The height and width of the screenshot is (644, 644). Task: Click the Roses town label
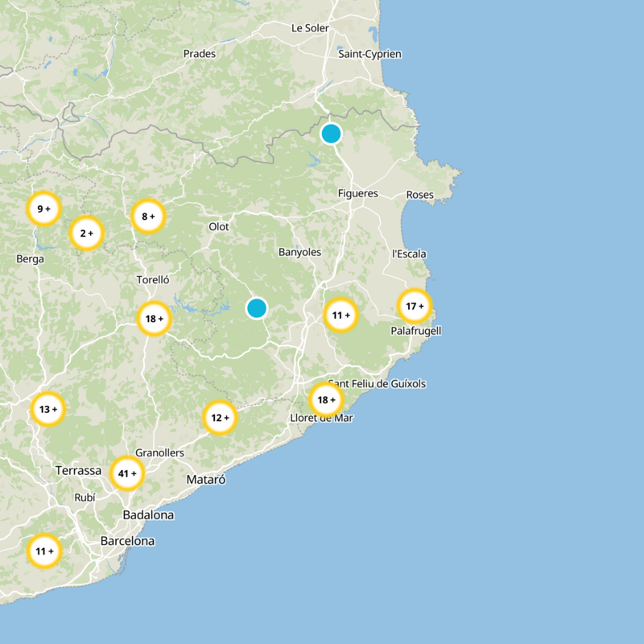419,195
